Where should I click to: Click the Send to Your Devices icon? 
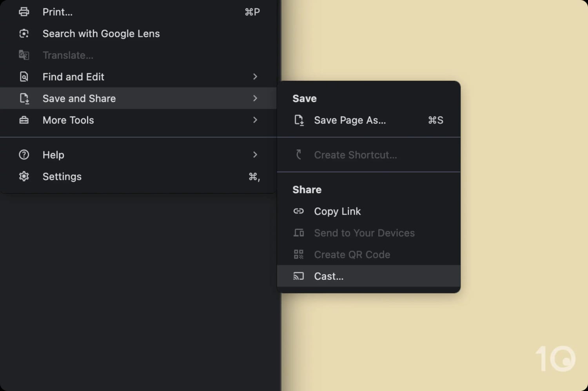299,233
